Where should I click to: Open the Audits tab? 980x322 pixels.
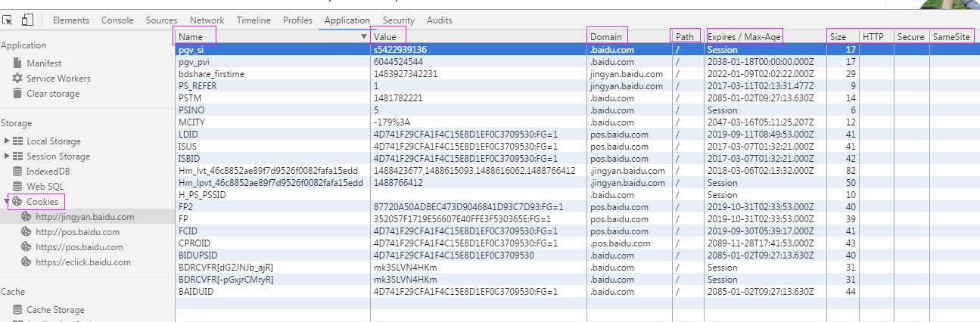440,20
